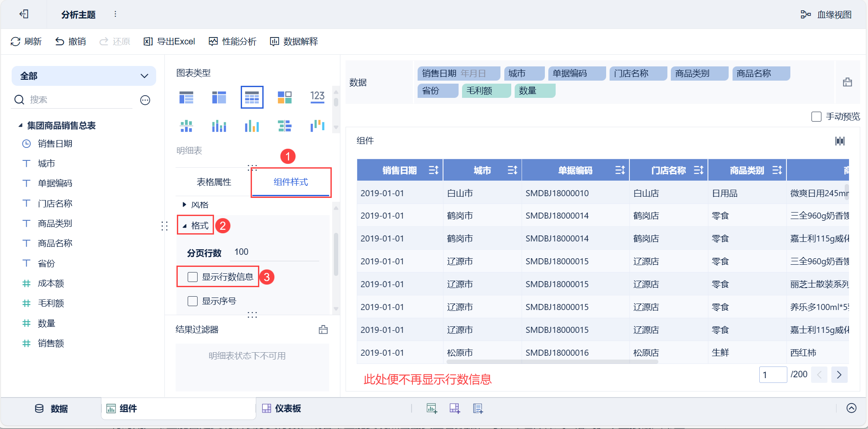Click the collapse-up arrow at bottom right
Viewport: 868px width, 429px height.
point(852,408)
